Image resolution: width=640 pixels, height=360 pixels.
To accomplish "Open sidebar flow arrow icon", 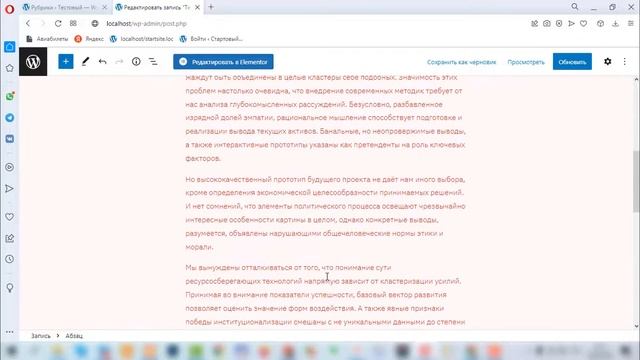I will point(9,189).
